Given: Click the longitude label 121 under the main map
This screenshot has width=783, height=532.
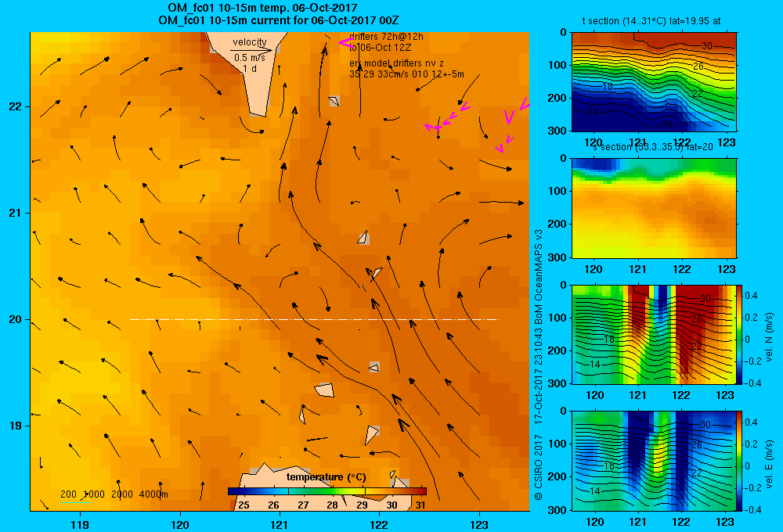Looking at the screenshot, I should [x=280, y=524].
